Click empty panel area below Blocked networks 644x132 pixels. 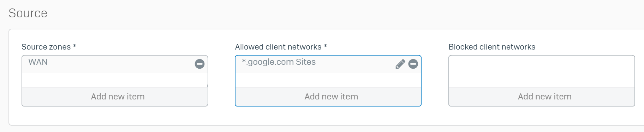tap(542, 115)
